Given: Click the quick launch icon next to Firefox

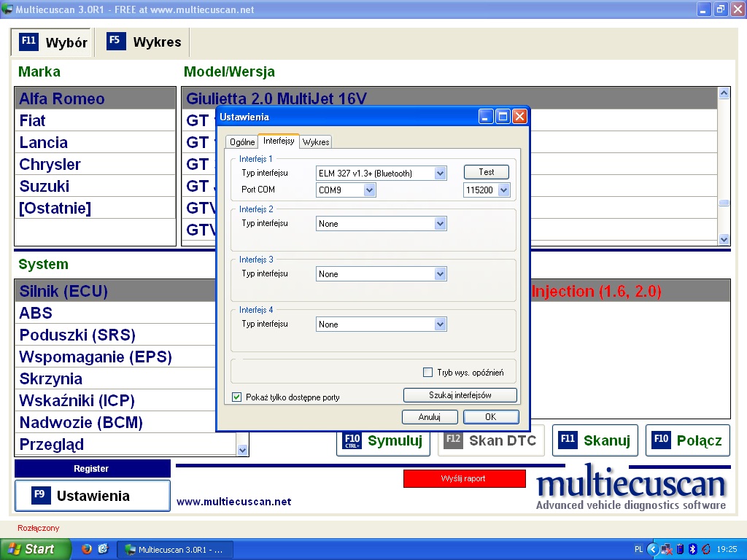Looking at the screenshot, I should pyautogui.click(x=103, y=549).
